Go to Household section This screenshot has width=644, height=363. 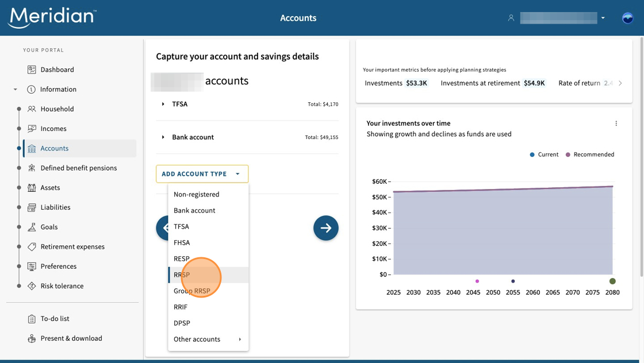pyautogui.click(x=57, y=109)
